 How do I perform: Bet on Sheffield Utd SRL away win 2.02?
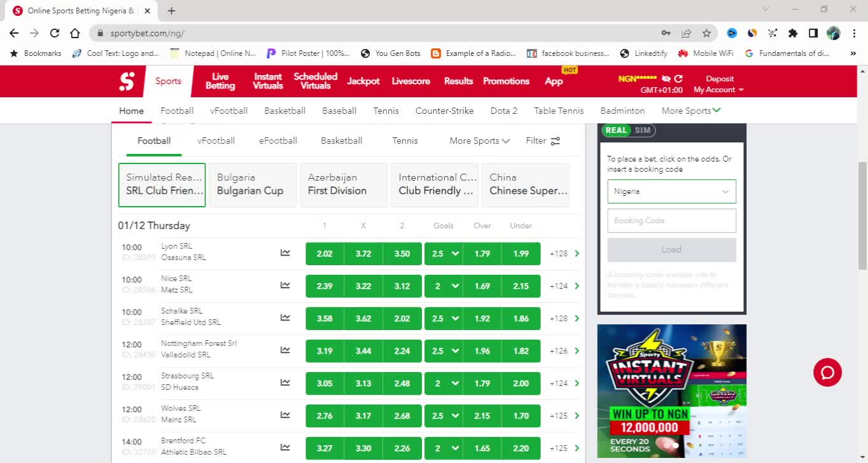[402, 318]
